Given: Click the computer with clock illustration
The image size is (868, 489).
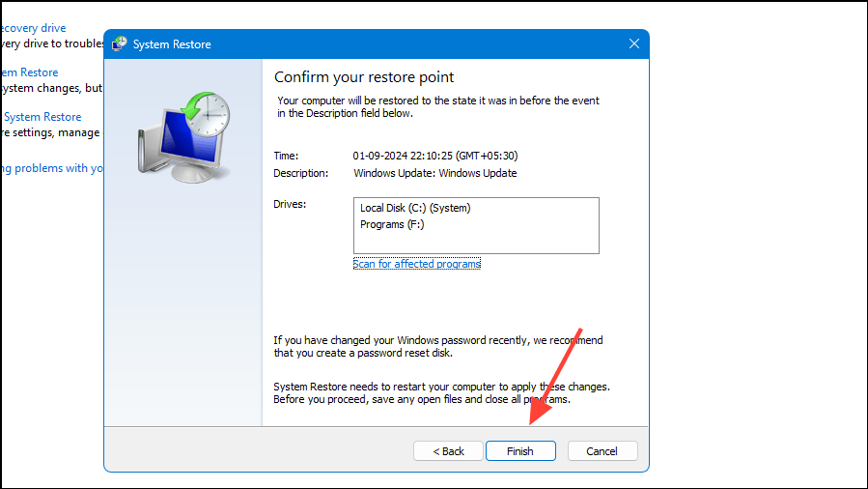Looking at the screenshot, I should tap(183, 137).
